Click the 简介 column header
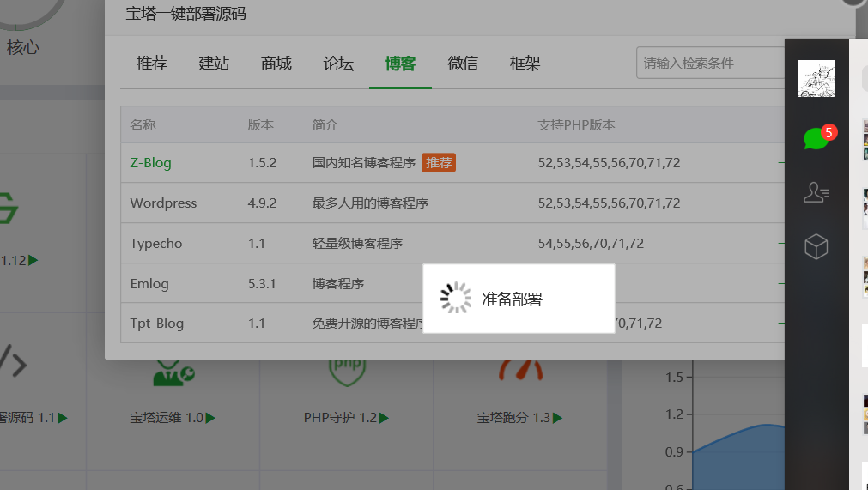 pyautogui.click(x=325, y=125)
